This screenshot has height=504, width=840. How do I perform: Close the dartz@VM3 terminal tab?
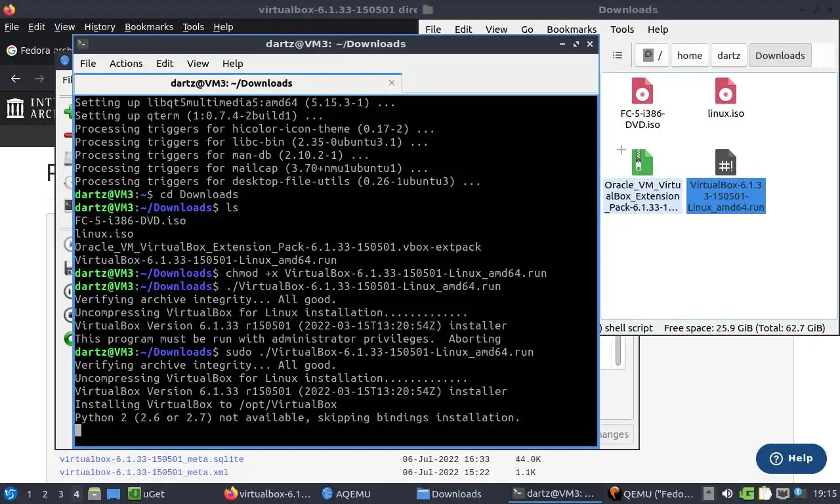[392, 83]
